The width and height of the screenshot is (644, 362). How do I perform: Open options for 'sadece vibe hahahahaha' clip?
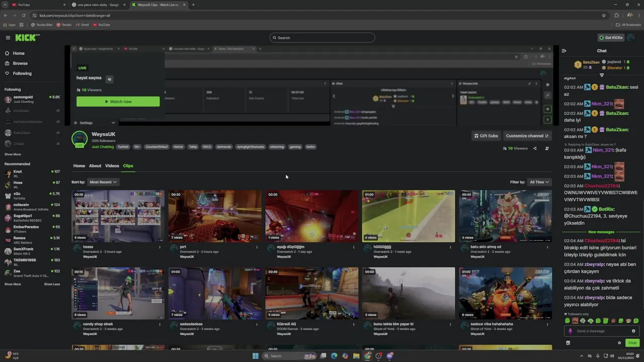point(547,324)
